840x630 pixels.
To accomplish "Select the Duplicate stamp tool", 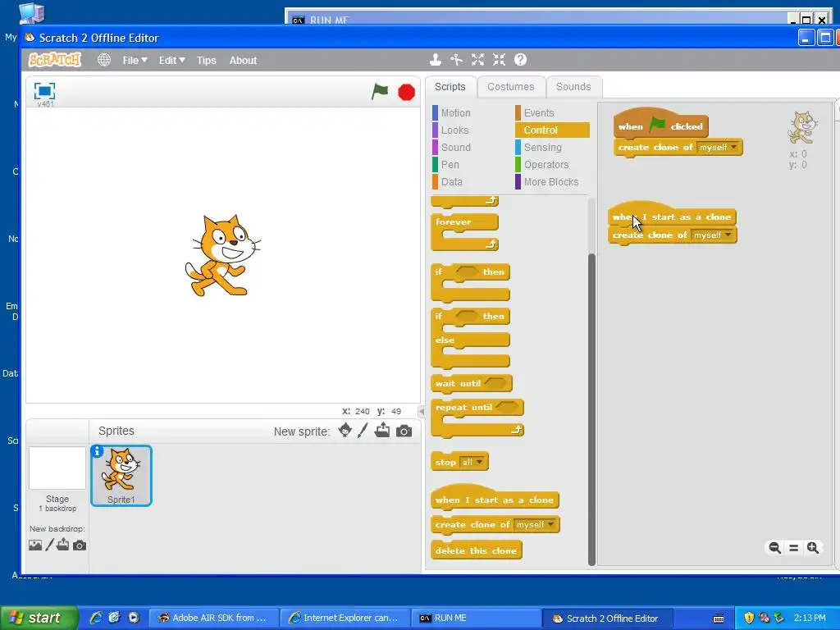I will (436, 59).
